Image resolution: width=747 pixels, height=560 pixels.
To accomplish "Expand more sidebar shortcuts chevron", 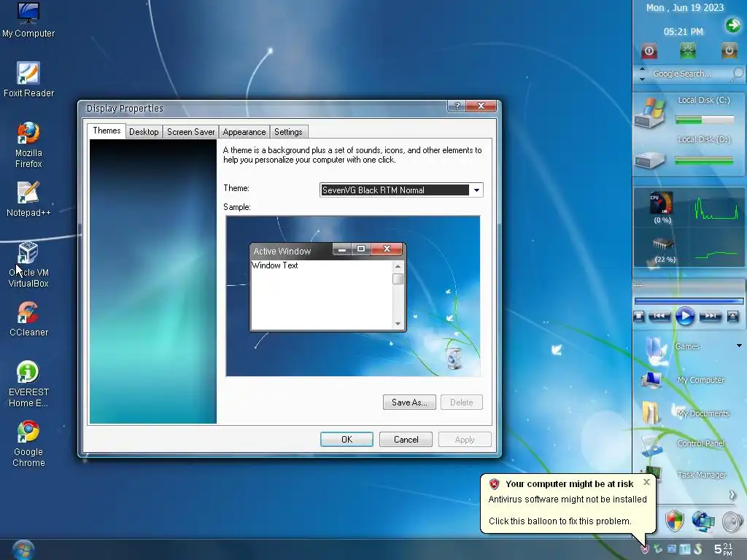I will coord(732,495).
